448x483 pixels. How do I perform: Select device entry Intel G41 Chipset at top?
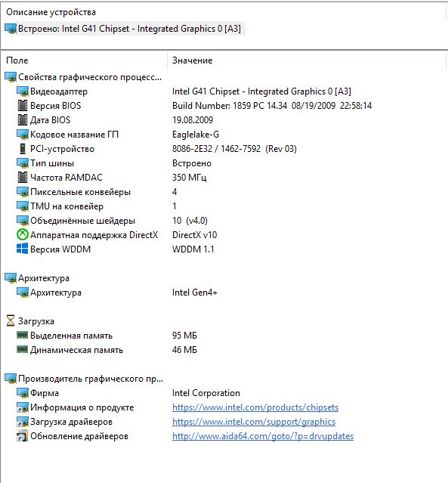click(x=129, y=29)
